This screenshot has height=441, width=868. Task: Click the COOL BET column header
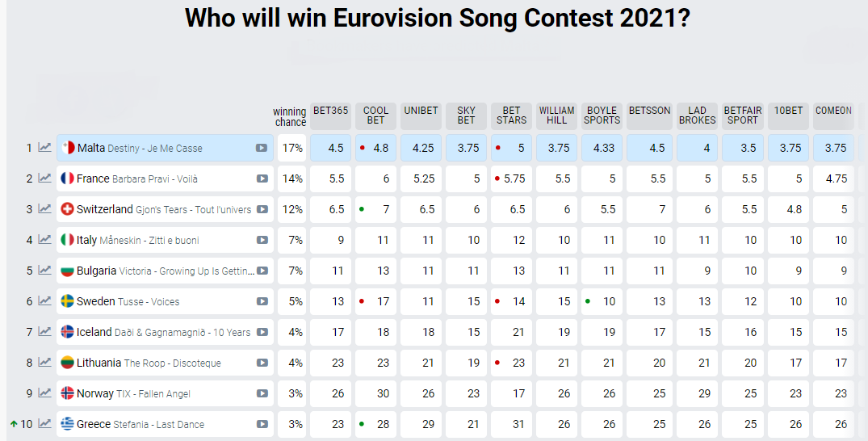tap(375, 115)
